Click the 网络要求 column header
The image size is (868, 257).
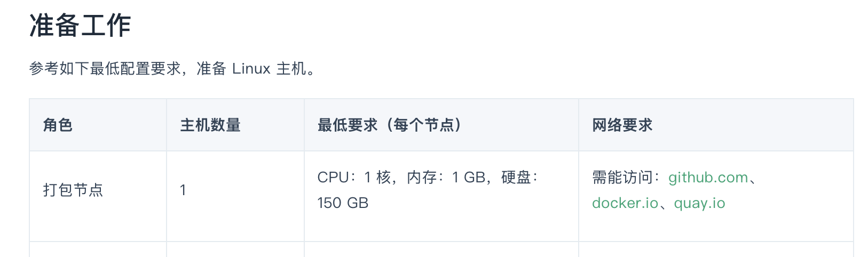pos(622,125)
